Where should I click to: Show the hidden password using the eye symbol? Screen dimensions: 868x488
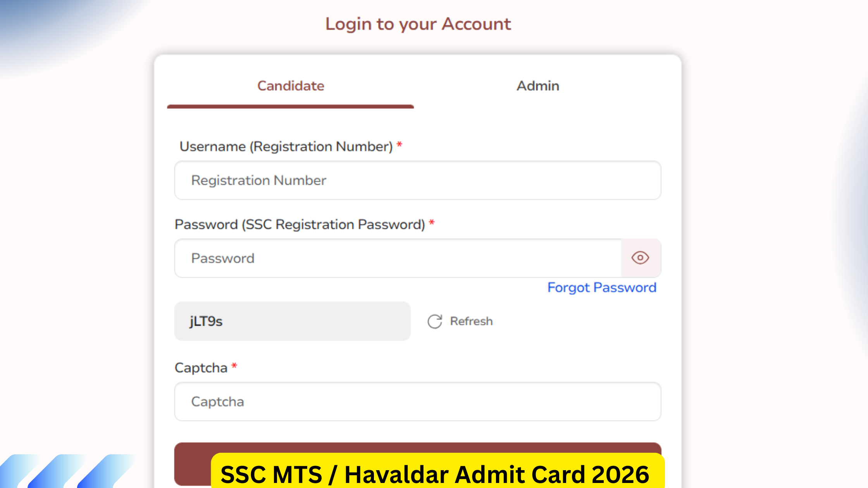pyautogui.click(x=640, y=258)
